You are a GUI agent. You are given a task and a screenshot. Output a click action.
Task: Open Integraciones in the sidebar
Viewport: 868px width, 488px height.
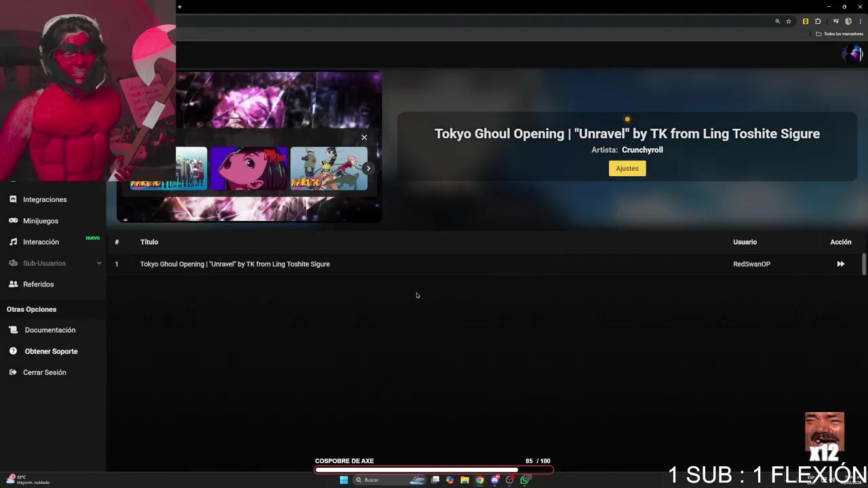[45, 200]
